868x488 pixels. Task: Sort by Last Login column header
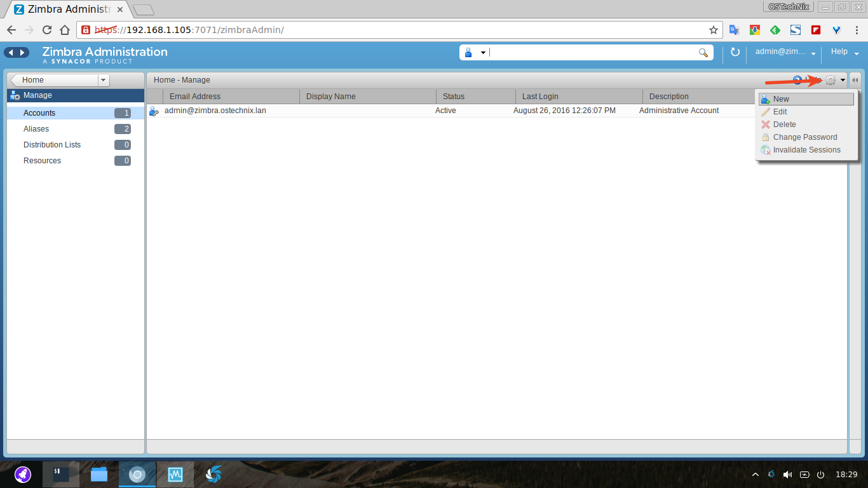tap(579, 97)
